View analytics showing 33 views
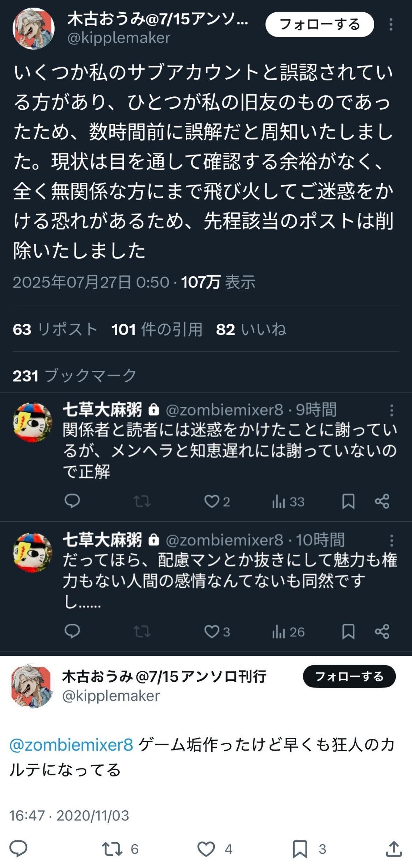The width and height of the screenshot is (412, 868). pyautogui.click(x=288, y=502)
